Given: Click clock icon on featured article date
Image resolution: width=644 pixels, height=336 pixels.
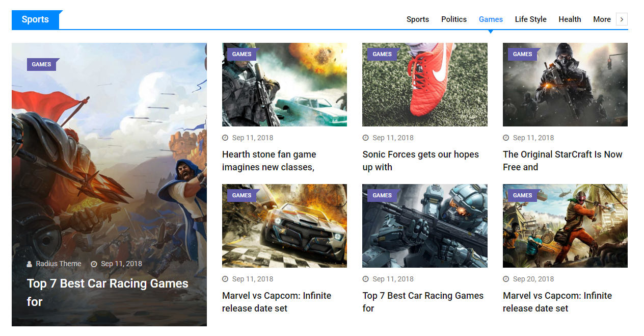Looking at the screenshot, I should 94,264.
